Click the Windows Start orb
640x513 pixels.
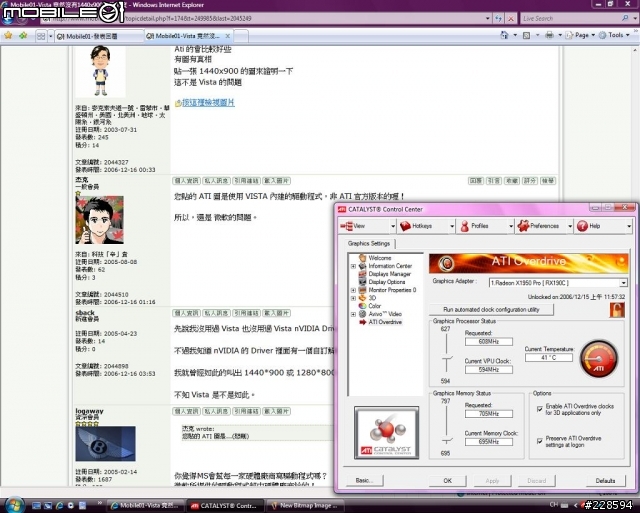[14, 505]
